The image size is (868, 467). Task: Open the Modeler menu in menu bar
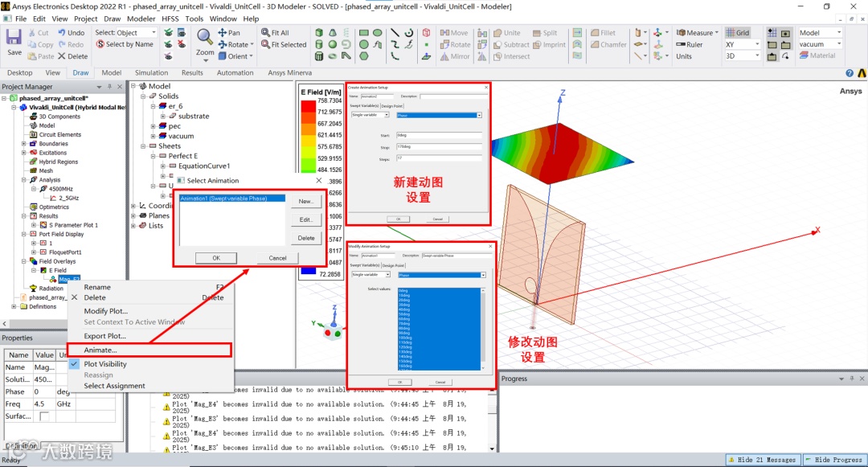tap(141, 18)
